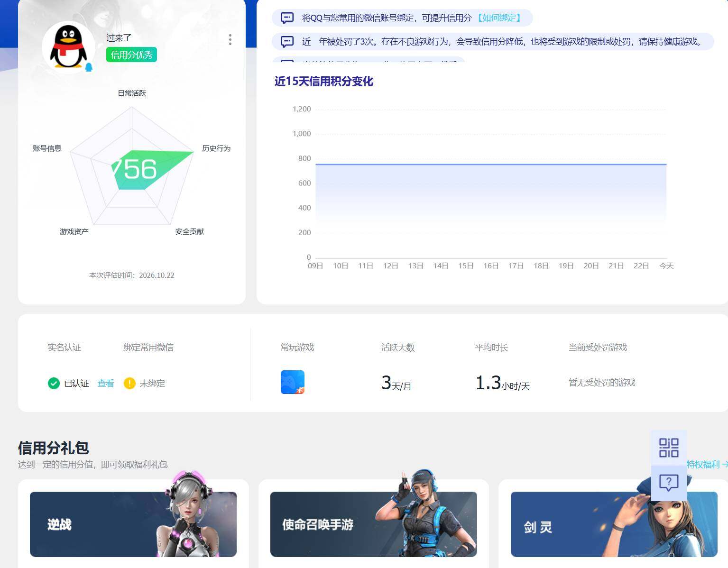Click the 游戏资产 radar axis label

pyautogui.click(x=74, y=231)
